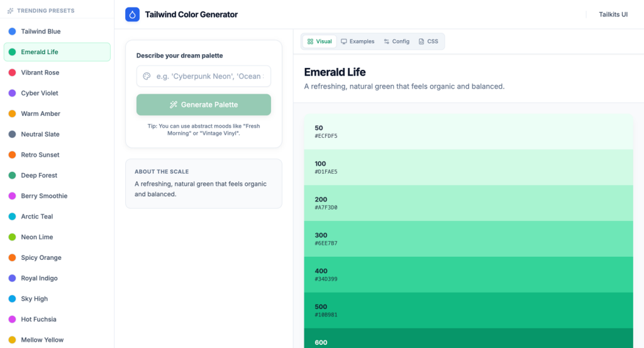Open the CSS tab
This screenshot has width=644, height=348.
click(x=428, y=42)
